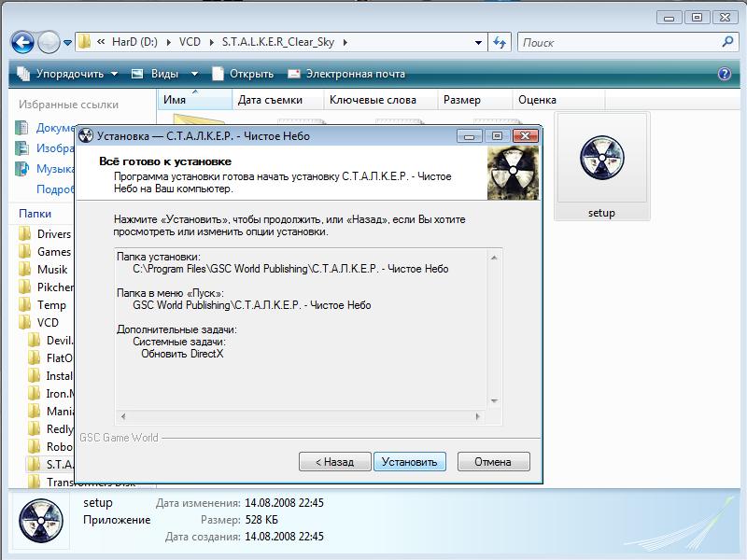Image resolution: width=747 pixels, height=560 pixels.
Task: Open the Документы favorite link
Action: (45, 128)
